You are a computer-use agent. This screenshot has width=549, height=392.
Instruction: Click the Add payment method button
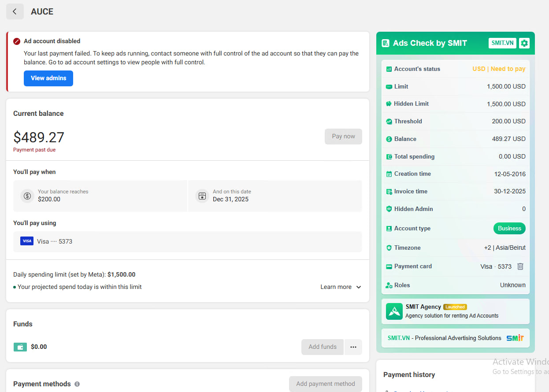pyautogui.click(x=325, y=384)
